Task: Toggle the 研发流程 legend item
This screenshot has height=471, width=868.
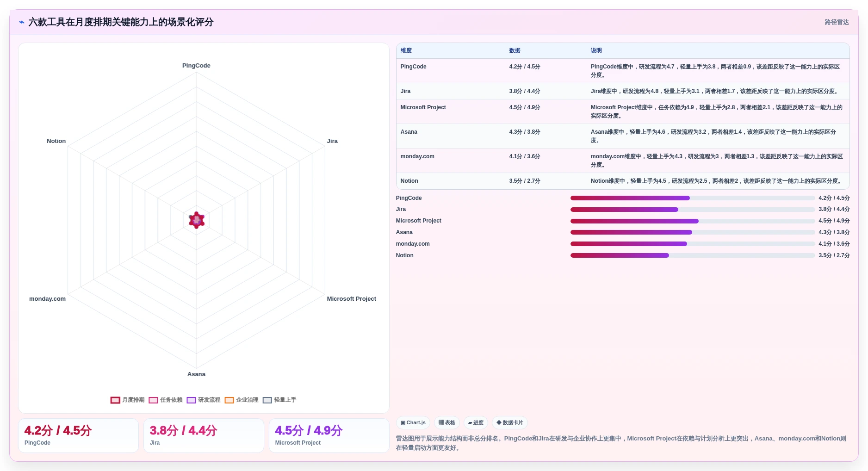Action: tap(204, 400)
